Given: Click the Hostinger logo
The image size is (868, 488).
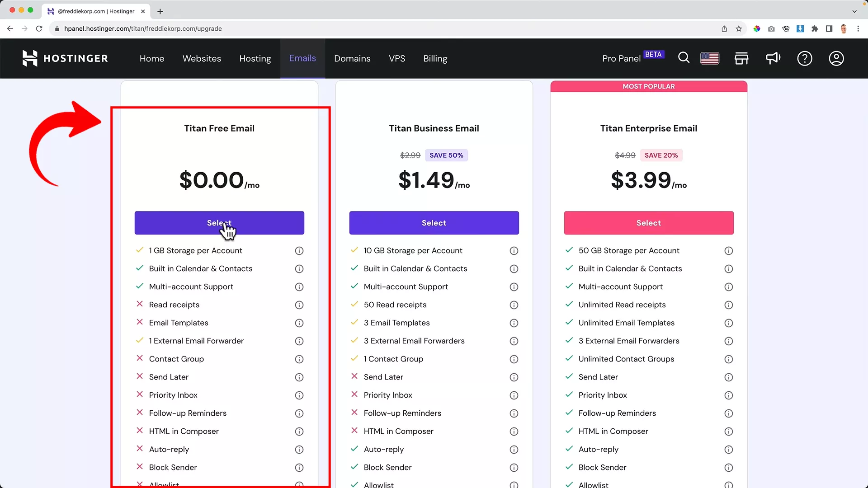Looking at the screenshot, I should (x=65, y=58).
